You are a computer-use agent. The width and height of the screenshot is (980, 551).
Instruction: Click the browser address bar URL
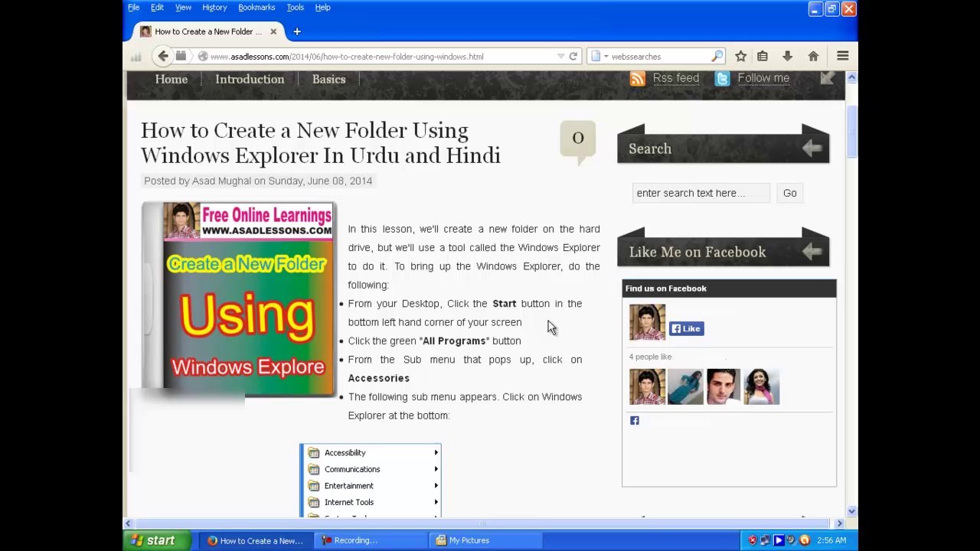click(347, 57)
